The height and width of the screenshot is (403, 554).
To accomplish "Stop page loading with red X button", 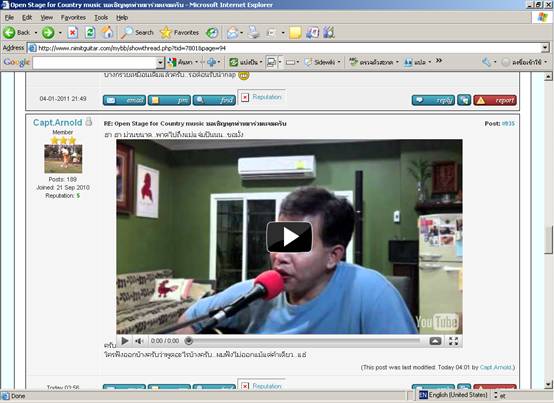I will 72,33.
